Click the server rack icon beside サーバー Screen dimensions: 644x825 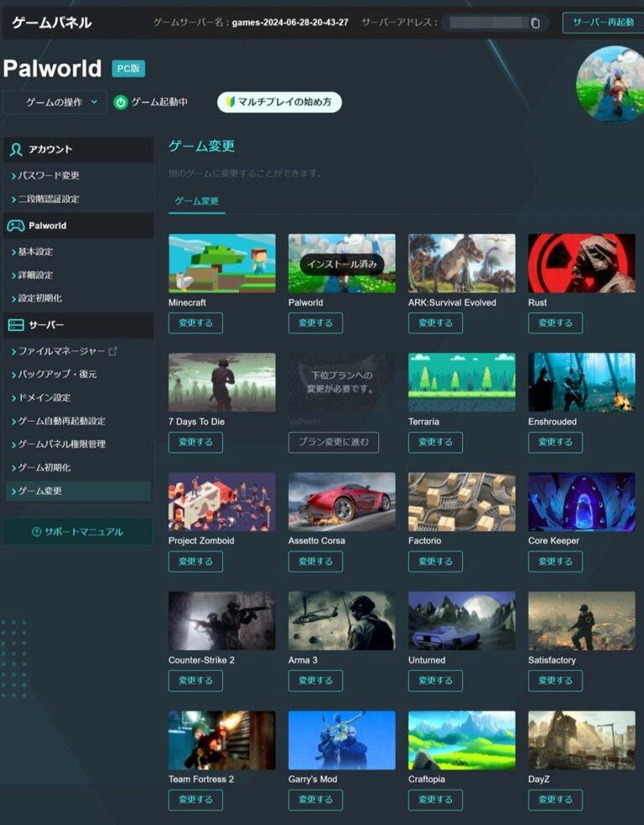[16, 324]
